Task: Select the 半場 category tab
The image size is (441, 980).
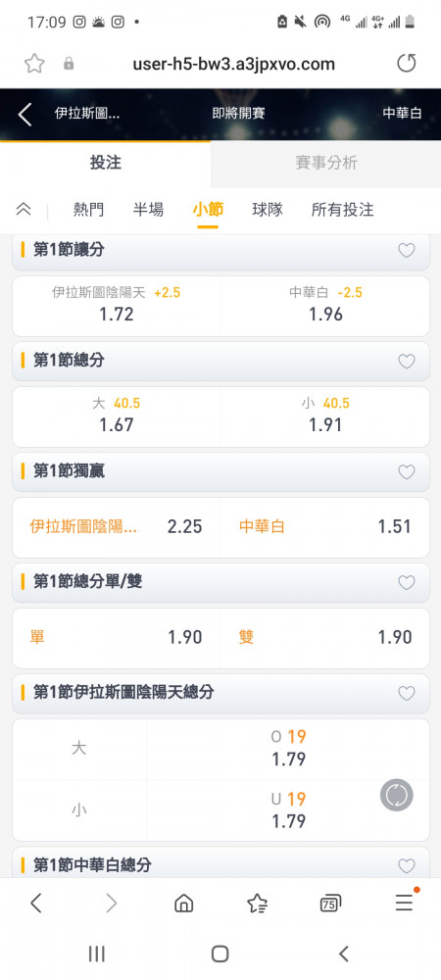Action: (x=149, y=210)
